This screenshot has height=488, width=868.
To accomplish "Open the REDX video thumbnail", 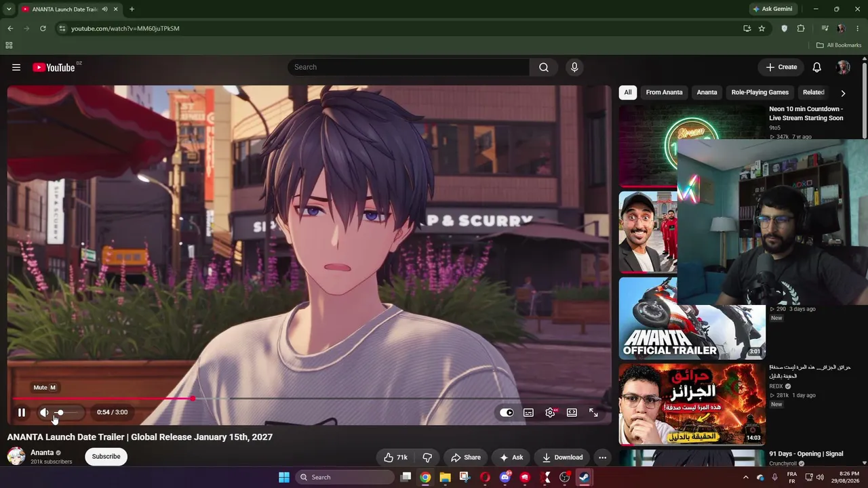I will coord(692,404).
